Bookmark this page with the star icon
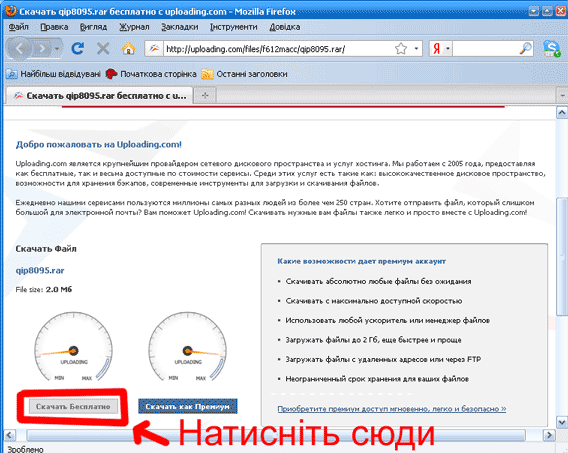Image resolution: width=568 pixels, height=453 pixels. pos(401,49)
